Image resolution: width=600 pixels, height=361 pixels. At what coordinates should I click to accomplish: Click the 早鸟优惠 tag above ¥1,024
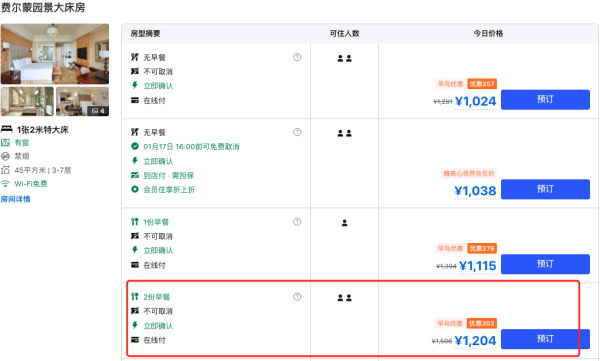coord(450,84)
